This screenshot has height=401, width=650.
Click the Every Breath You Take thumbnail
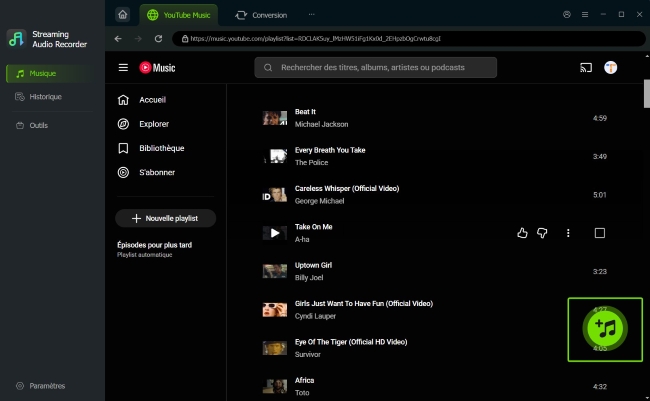point(274,156)
